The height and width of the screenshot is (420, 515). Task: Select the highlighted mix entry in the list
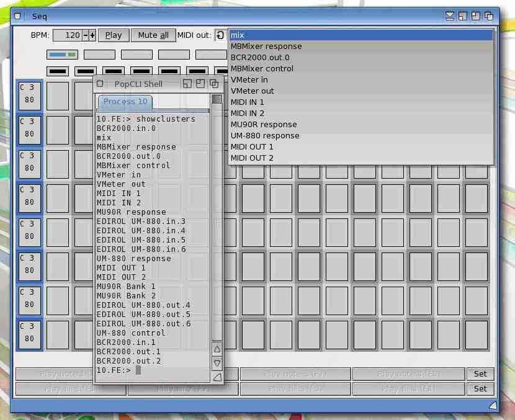coord(361,35)
